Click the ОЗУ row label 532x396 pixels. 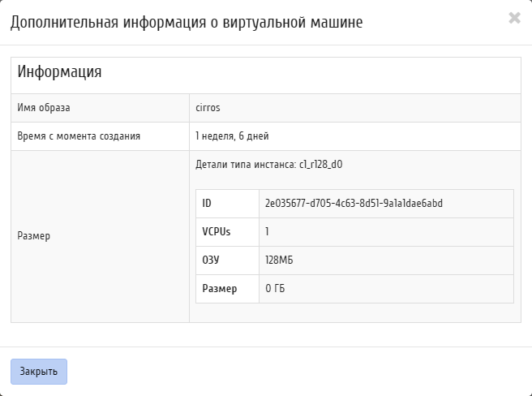[211, 260]
